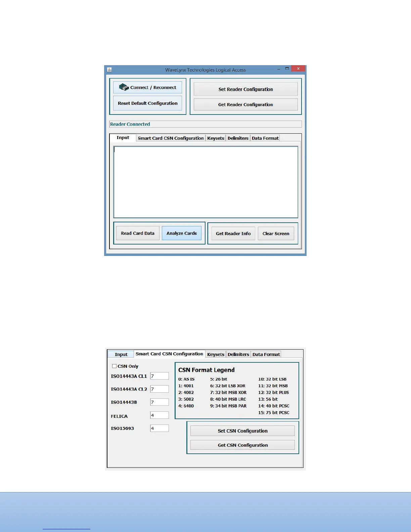Click the FELICA value field
The height and width of the screenshot is (532, 411).
159,415
